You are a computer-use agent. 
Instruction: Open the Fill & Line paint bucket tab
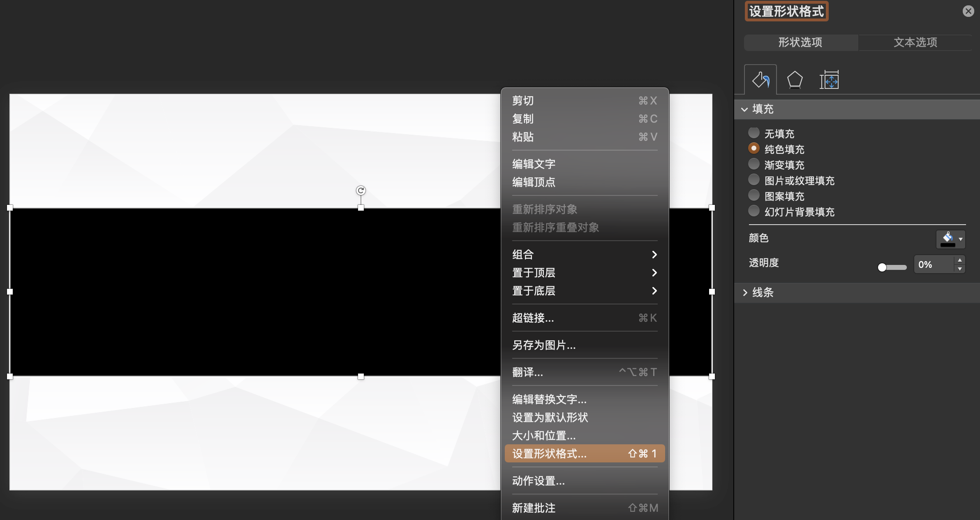[x=760, y=80]
